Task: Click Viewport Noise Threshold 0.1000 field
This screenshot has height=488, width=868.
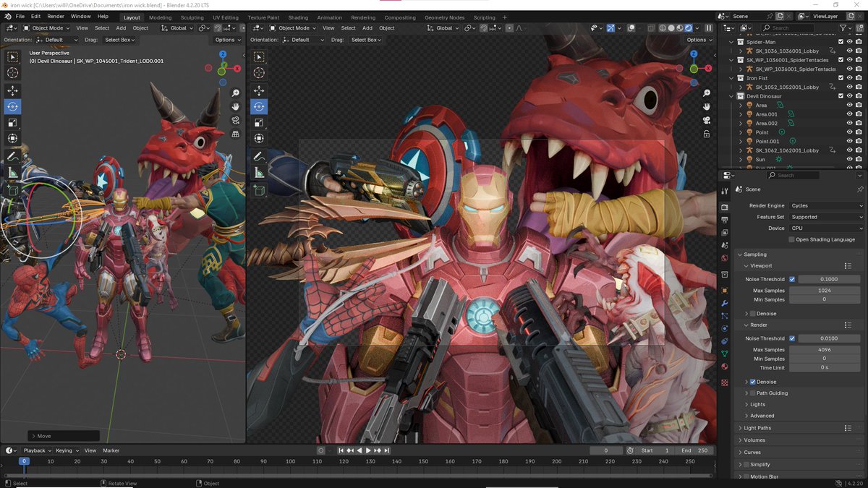Action: tap(829, 279)
